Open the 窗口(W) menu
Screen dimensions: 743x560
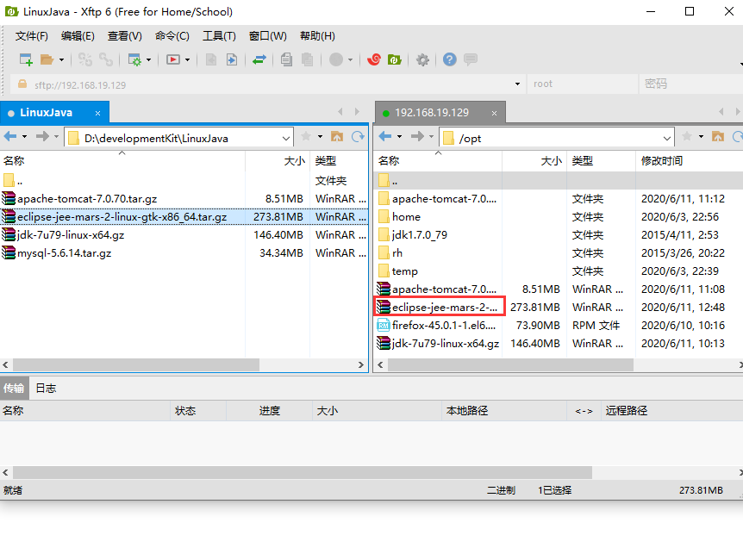pyautogui.click(x=268, y=36)
